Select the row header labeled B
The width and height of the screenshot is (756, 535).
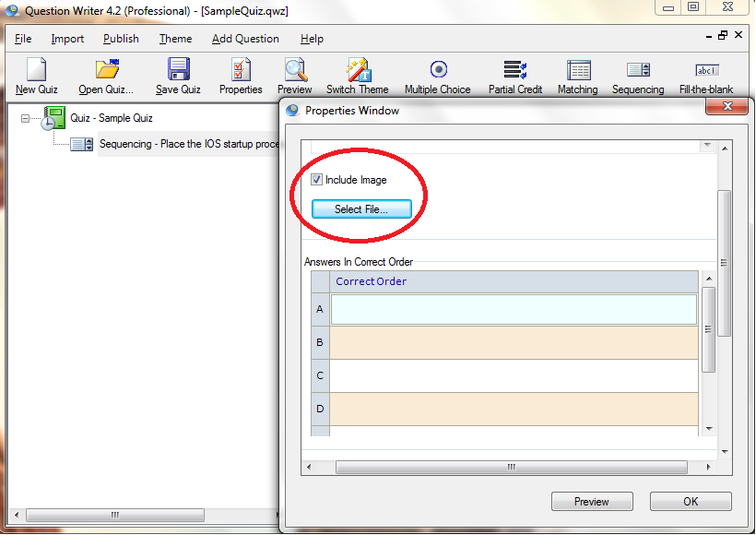point(320,342)
